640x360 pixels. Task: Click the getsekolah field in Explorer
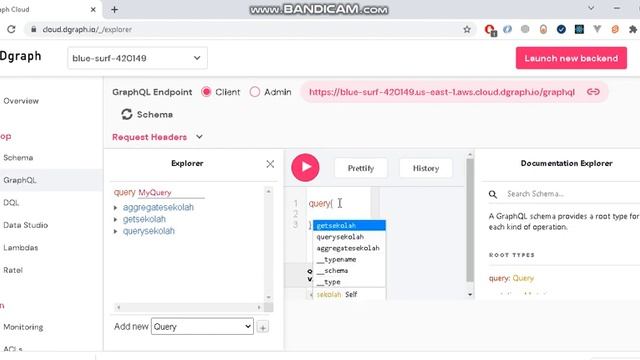[144, 219]
